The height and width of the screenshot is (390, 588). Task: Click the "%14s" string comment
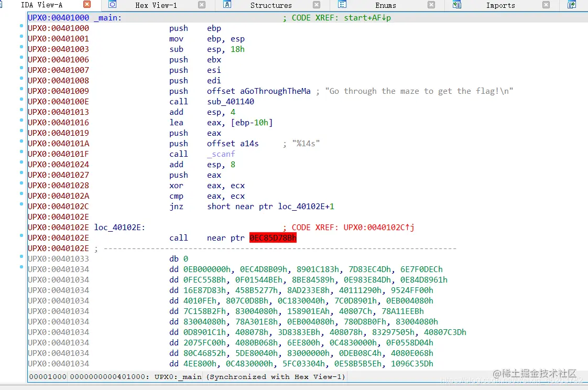pyautogui.click(x=306, y=144)
